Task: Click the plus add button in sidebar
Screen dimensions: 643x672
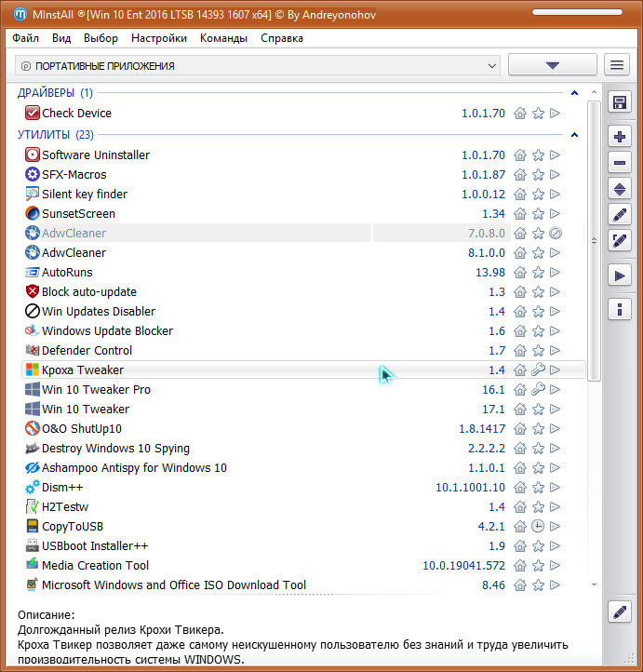Action: coord(620,137)
